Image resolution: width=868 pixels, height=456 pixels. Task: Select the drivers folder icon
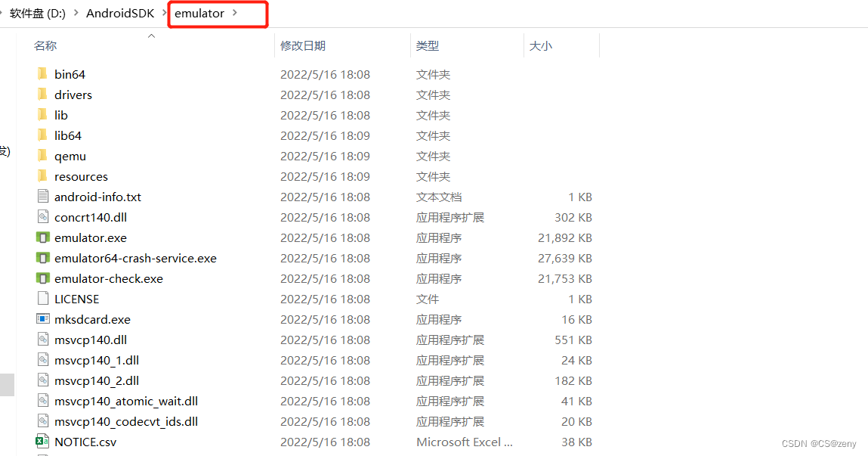point(42,95)
